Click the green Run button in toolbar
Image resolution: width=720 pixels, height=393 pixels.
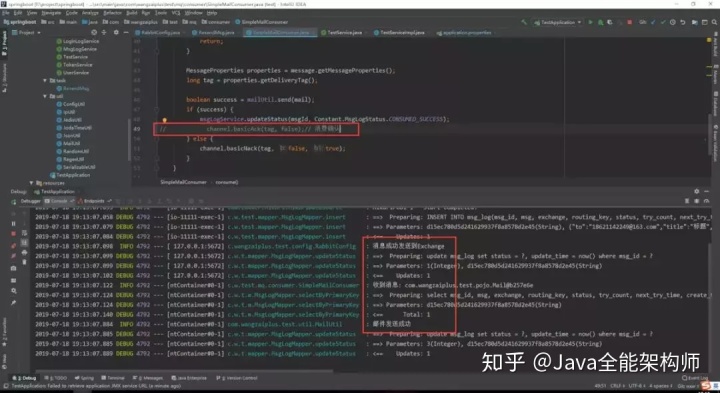591,22
